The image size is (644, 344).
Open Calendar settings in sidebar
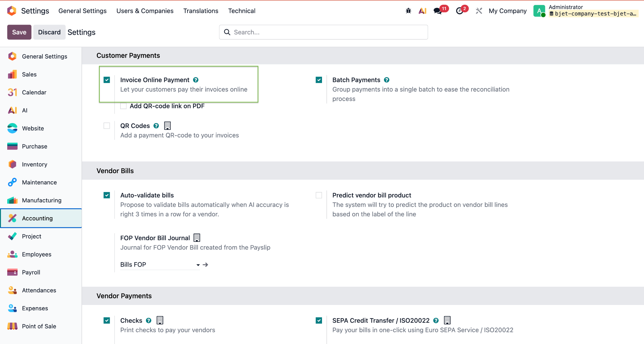pos(41,92)
